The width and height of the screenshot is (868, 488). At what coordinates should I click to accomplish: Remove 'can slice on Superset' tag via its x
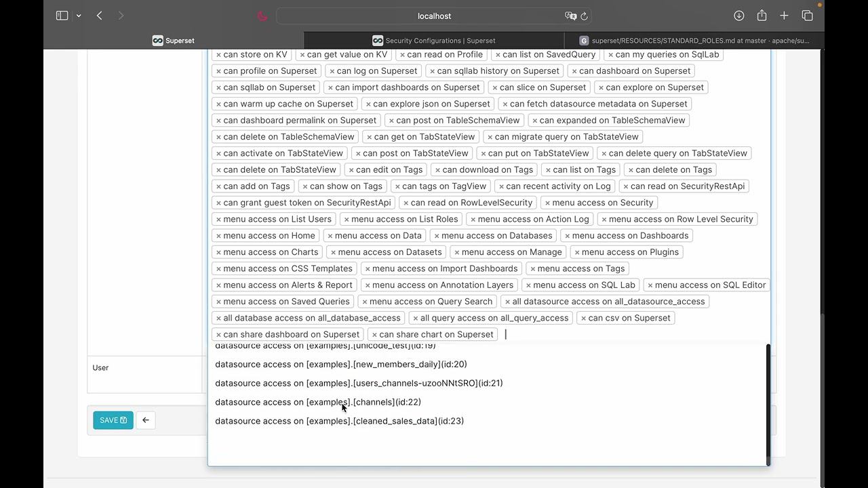pos(494,87)
